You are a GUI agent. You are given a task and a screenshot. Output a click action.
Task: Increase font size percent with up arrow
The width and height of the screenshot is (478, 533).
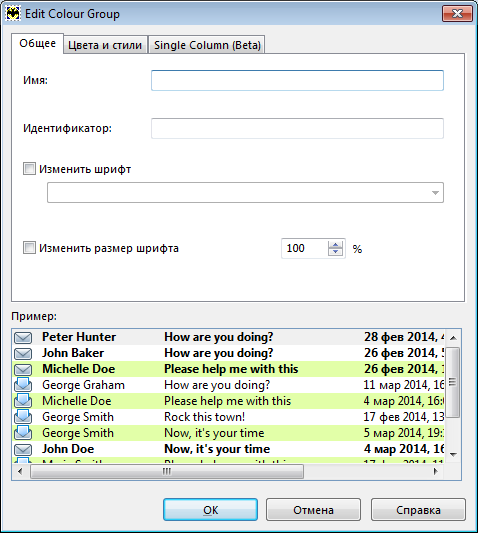click(x=336, y=244)
